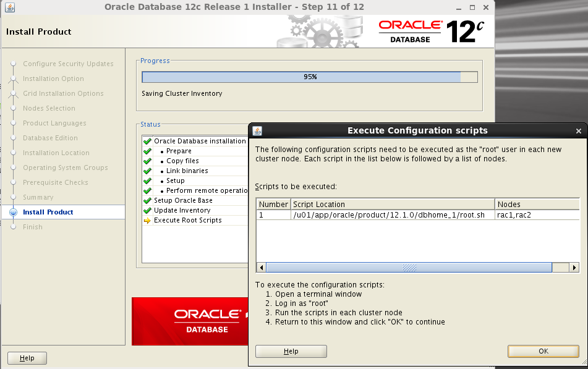Click the Number column header
588x369 pixels.
(x=274, y=205)
